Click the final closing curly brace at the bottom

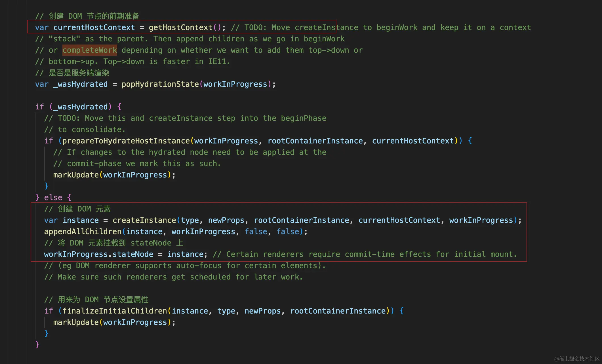37,344
